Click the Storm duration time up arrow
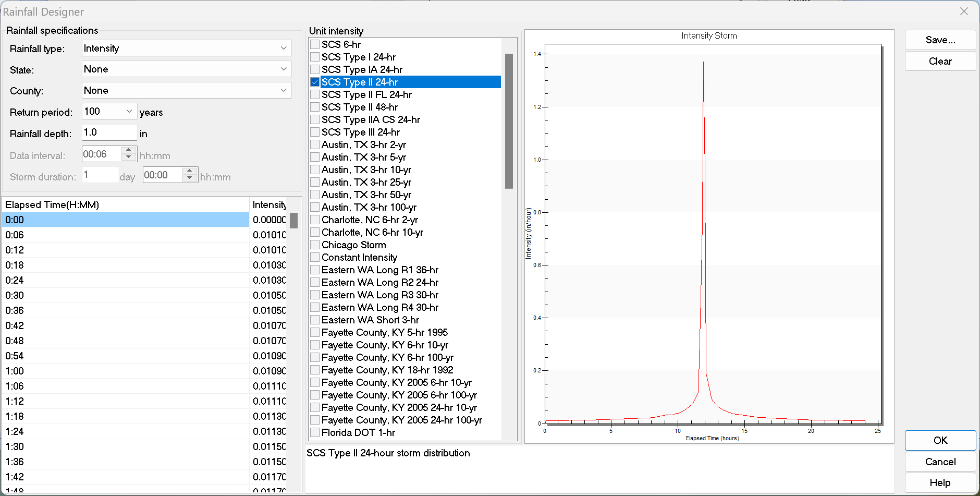The width and height of the screenshot is (980, 496). (x=190, y=171)
